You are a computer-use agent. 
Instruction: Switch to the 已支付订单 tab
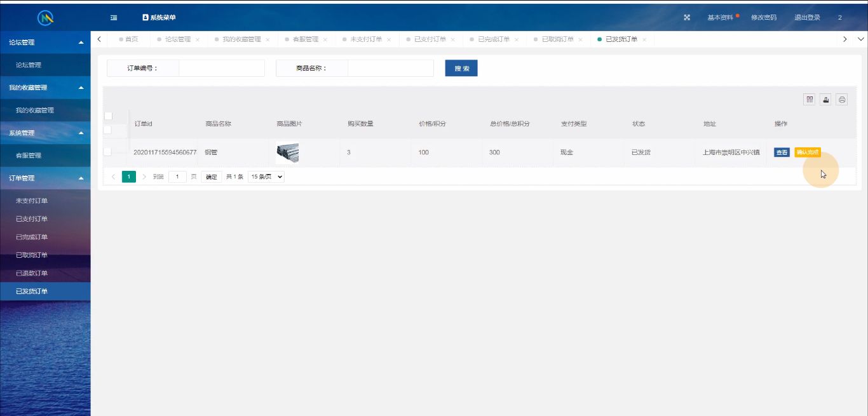pos(430,39)
